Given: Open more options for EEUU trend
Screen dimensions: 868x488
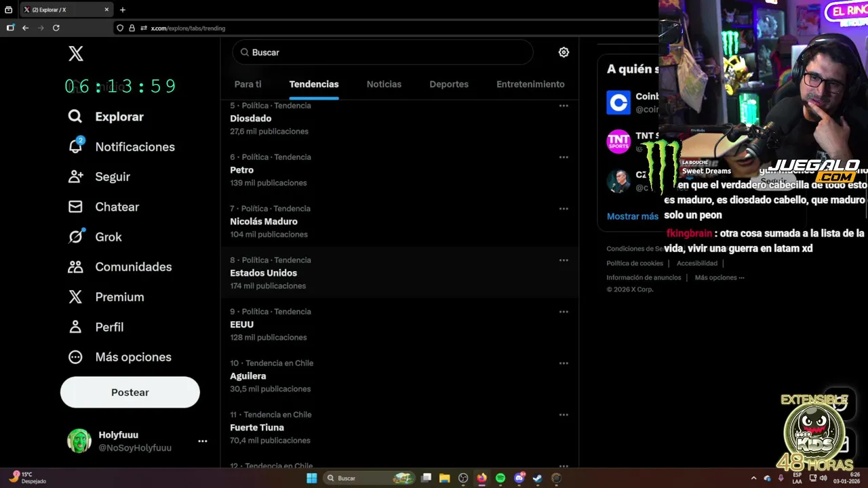Looking at the screenshot, I should [564, 312].
